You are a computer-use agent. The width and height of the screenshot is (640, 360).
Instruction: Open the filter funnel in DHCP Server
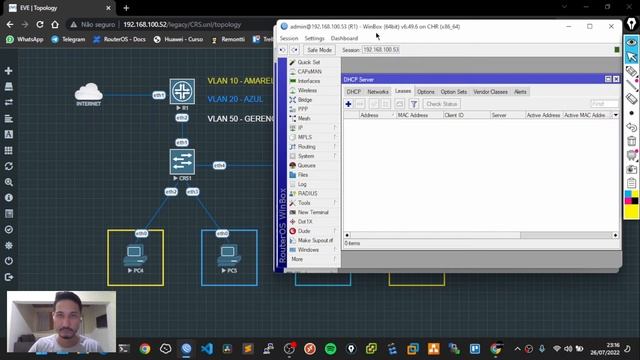coord(413,104)
